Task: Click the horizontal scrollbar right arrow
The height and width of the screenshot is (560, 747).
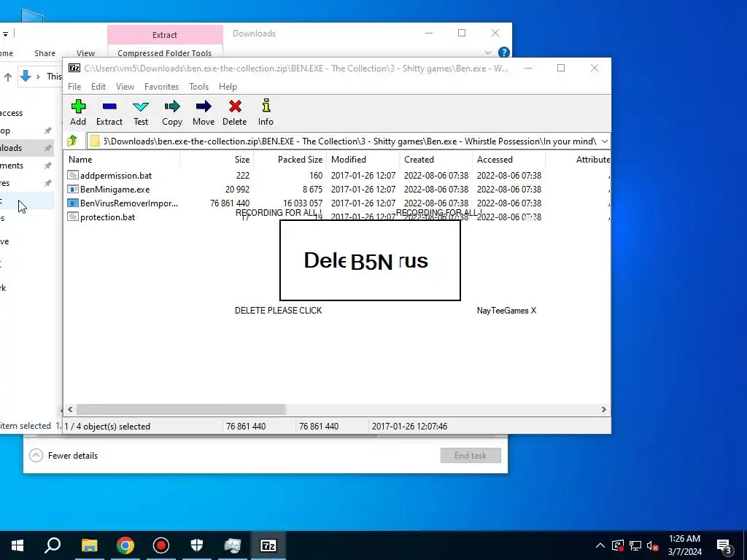Action: [603, 409]
